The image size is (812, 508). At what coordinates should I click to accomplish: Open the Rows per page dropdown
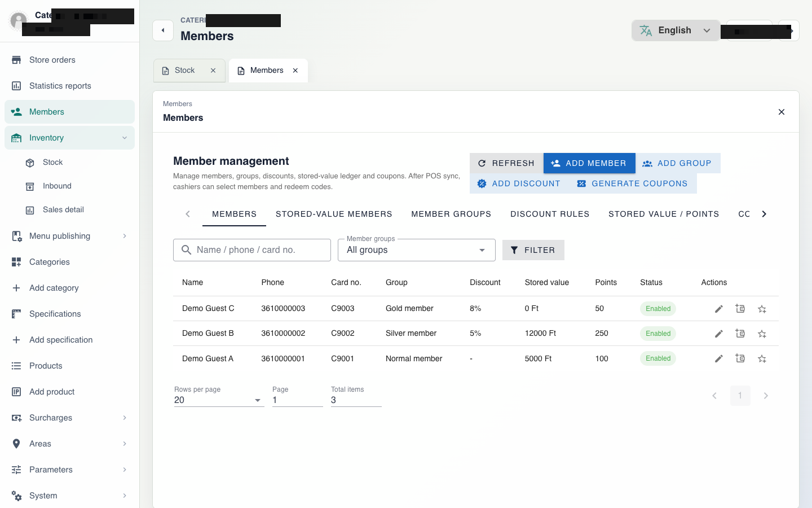pyautogui.click(x=219, y=400)
